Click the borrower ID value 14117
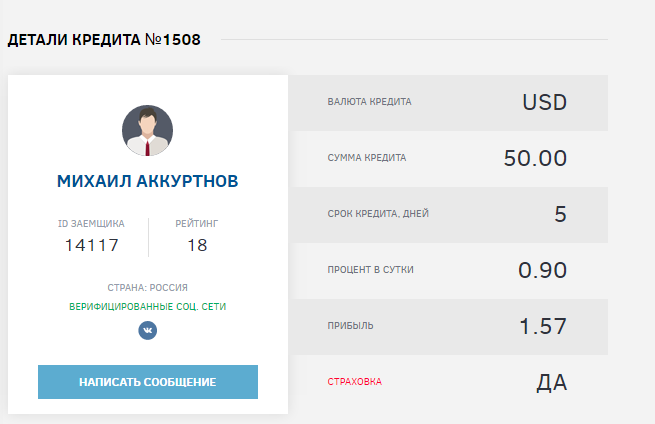 92,245
